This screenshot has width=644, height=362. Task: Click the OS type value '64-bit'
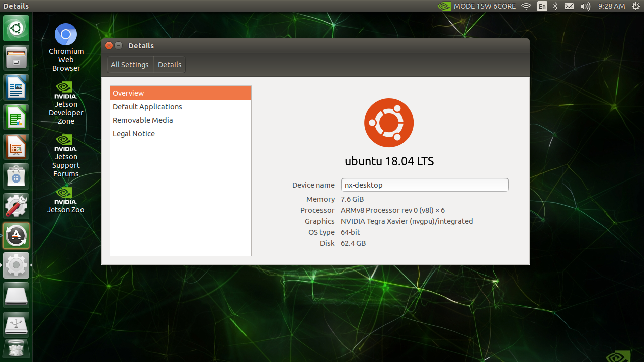[350, 232]
